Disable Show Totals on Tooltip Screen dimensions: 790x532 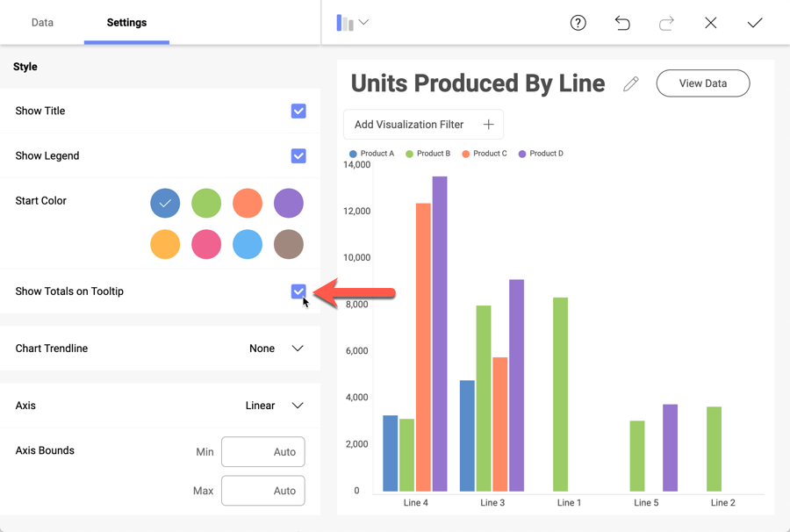tap(298, 291)
